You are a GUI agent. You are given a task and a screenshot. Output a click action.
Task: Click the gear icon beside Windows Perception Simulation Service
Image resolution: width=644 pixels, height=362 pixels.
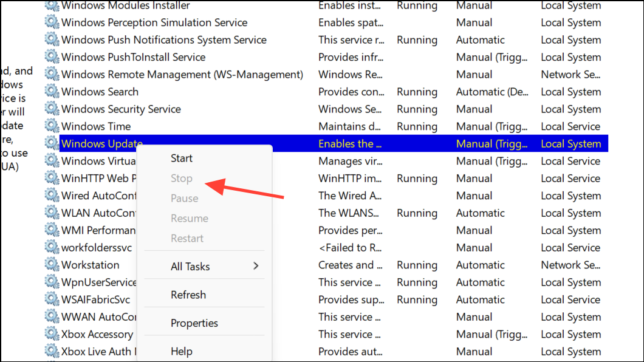52,22
